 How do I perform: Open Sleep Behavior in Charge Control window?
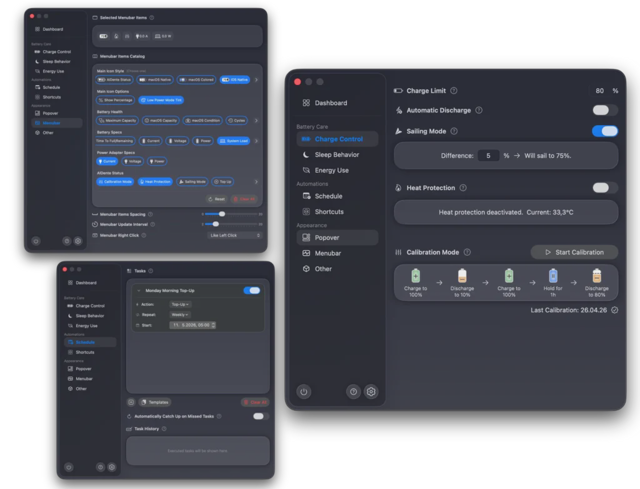tap(337, 155)
